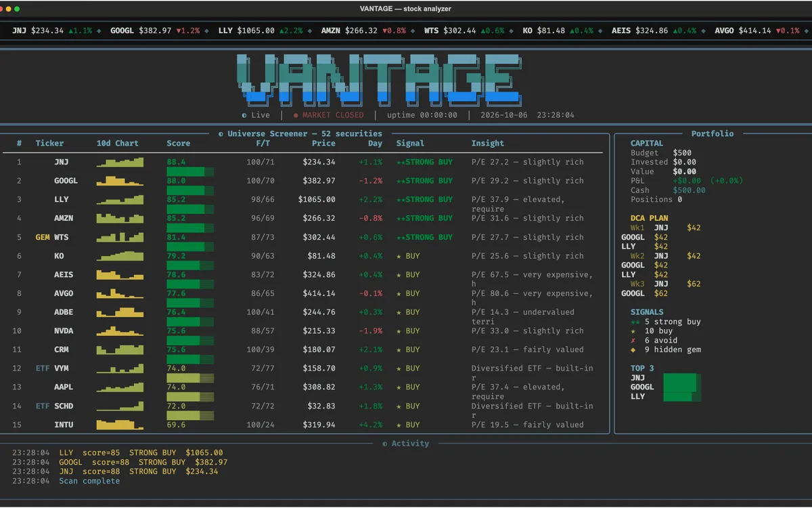Click the green score bar in the KO row
812x508 pixels.
tap(190, 266)
